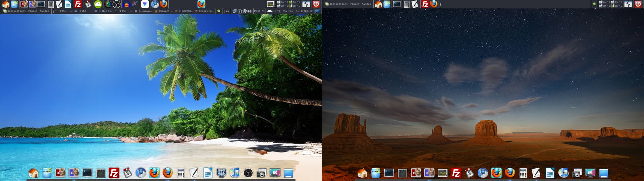The height and width of the screenshot is (181, 644).
Task: Expand the Applications menu on the left monitor
Action: pyautogui.click(x=16, y=11)
